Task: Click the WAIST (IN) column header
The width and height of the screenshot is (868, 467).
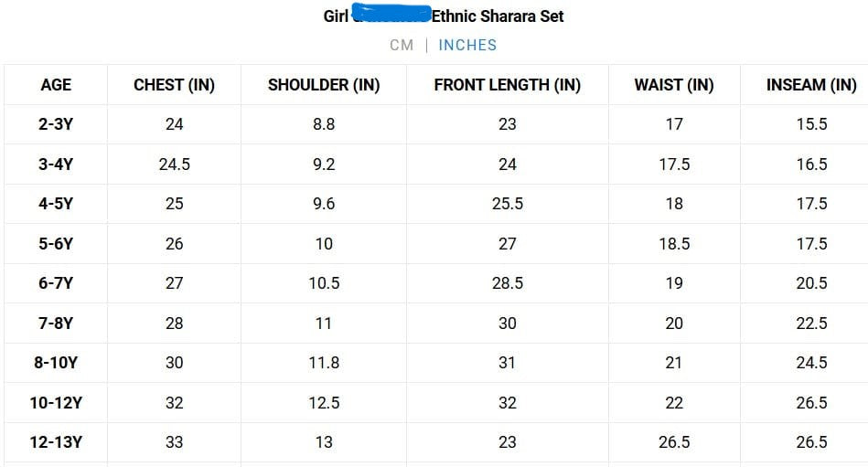Action: [x=674, y=85]
